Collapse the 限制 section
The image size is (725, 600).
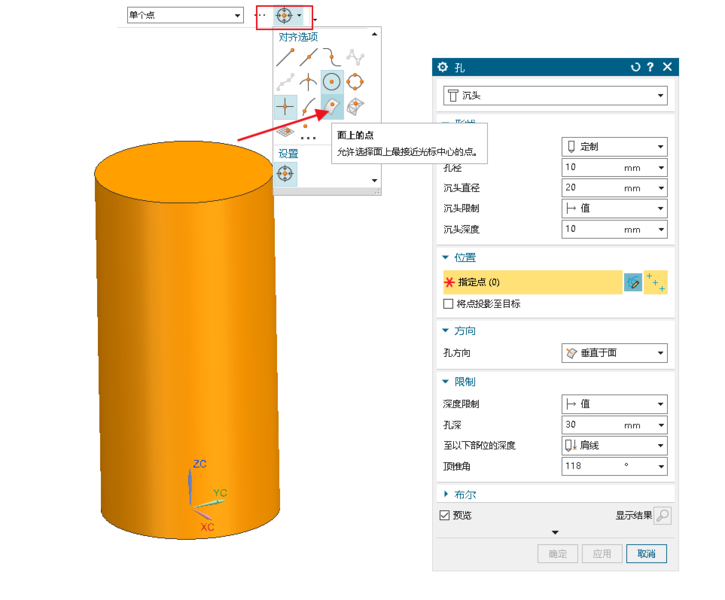point(446,382)
